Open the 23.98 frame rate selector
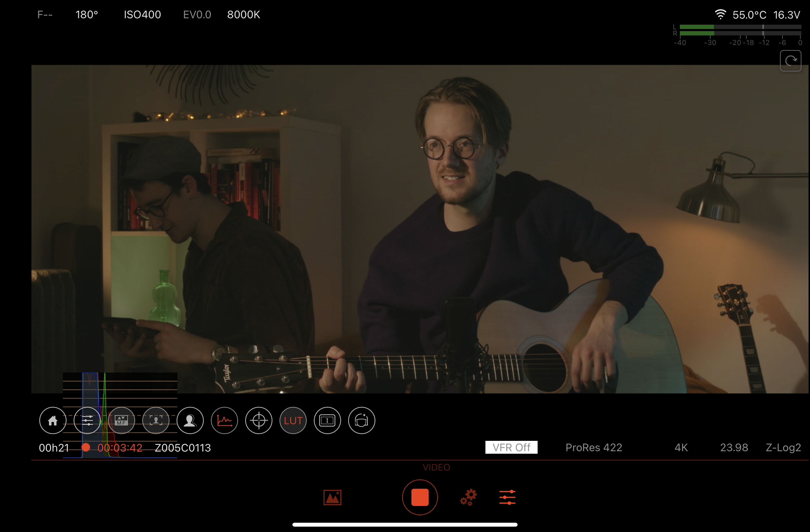Image resolution: width=810 pixels, height=532 pixels. coord(733,447)
